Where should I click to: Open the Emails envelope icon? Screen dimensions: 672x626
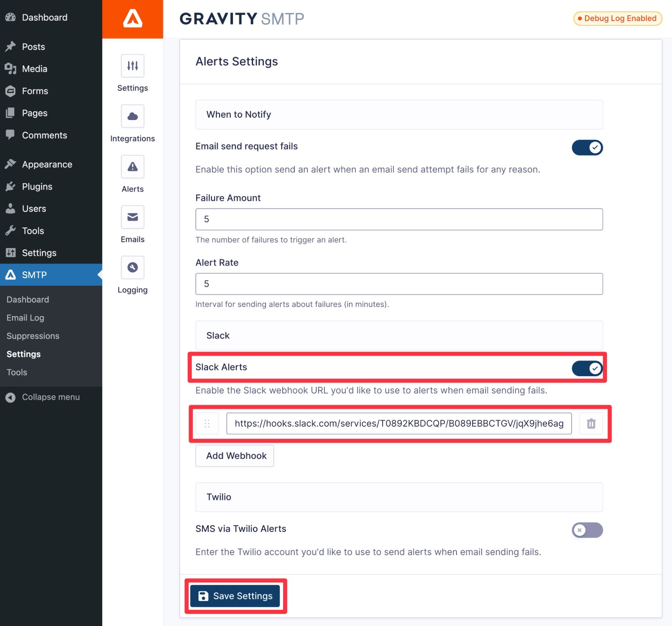pos(133,217)
